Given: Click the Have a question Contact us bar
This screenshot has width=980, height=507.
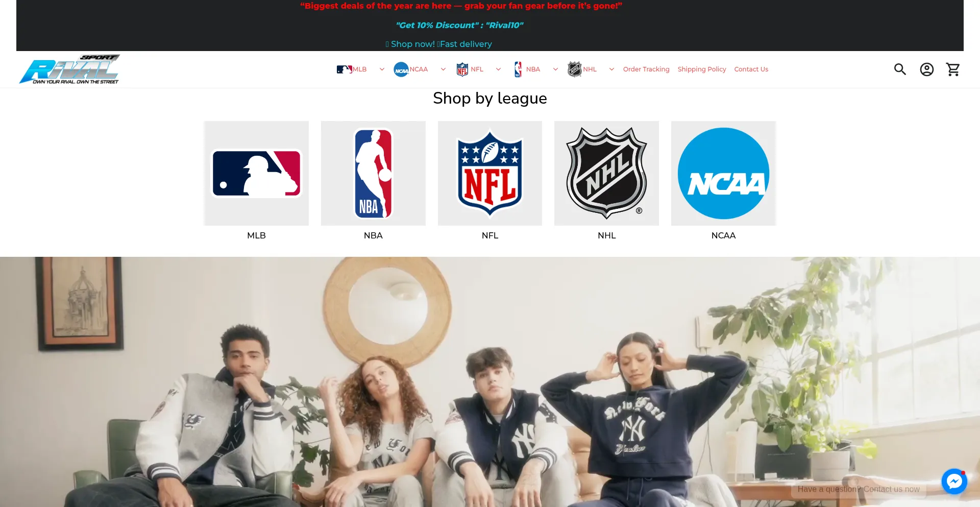Looking at the screenshot, I should [x=859, y=489].
